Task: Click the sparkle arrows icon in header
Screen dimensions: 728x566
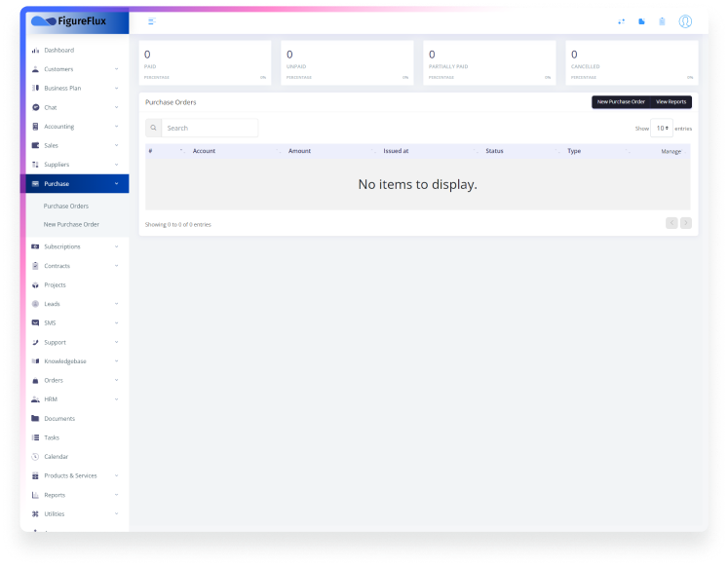Action: pyautogui.click(x=621, y=21)
